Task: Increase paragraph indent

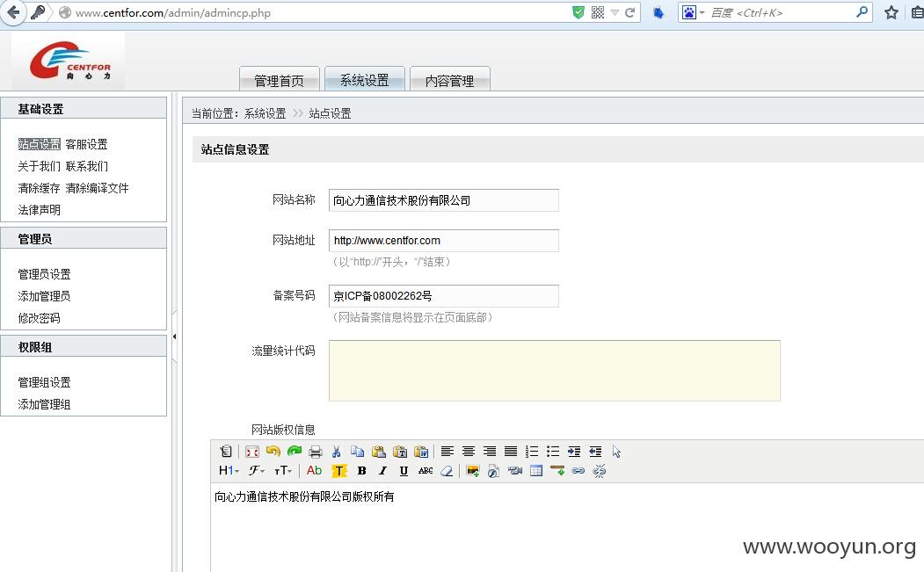Action: click(x=574, y=452)
